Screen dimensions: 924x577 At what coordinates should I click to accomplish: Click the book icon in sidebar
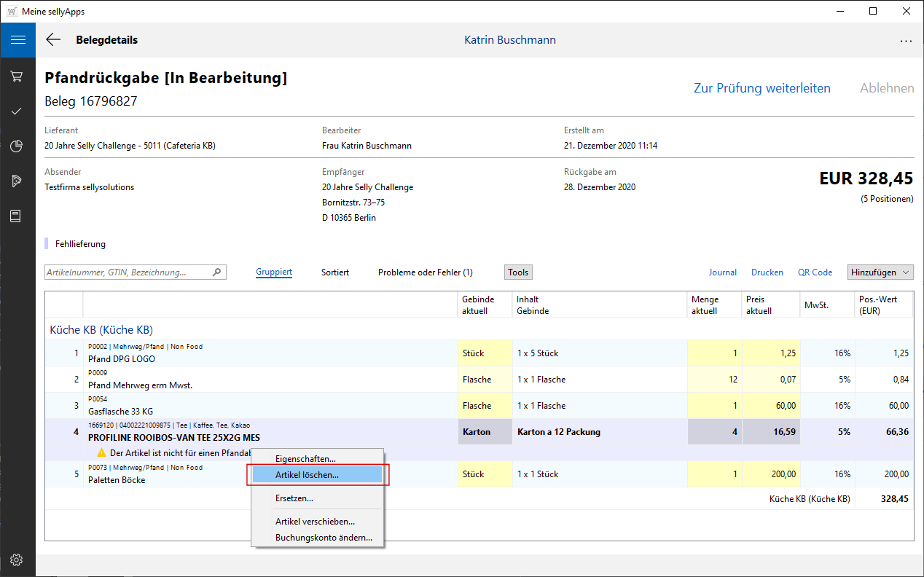point(17,216)
